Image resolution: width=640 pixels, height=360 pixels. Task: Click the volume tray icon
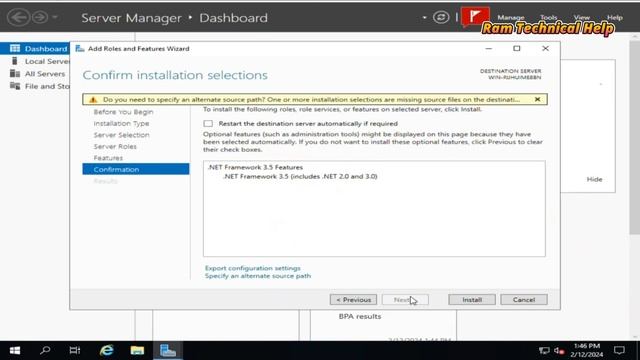pos(559,350)
